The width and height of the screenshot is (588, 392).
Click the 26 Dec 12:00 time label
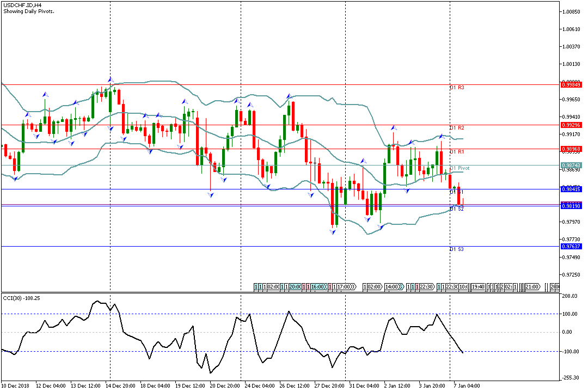(295, 386)
